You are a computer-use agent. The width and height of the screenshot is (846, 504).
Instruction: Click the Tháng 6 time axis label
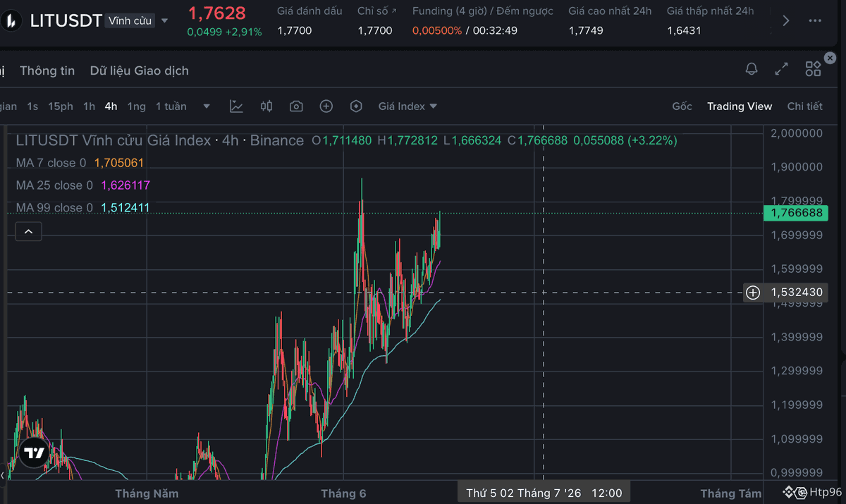[343, 493]
